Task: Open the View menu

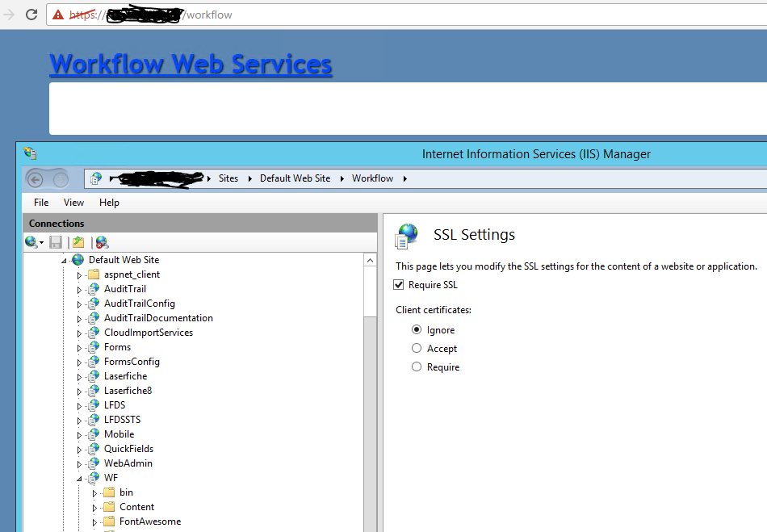Action: 73,203
